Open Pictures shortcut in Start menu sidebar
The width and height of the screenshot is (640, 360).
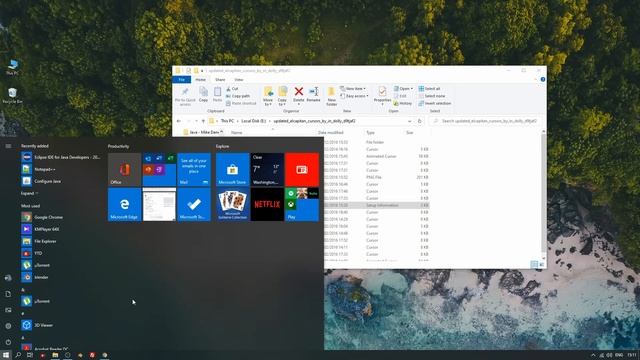pos(8,310)
